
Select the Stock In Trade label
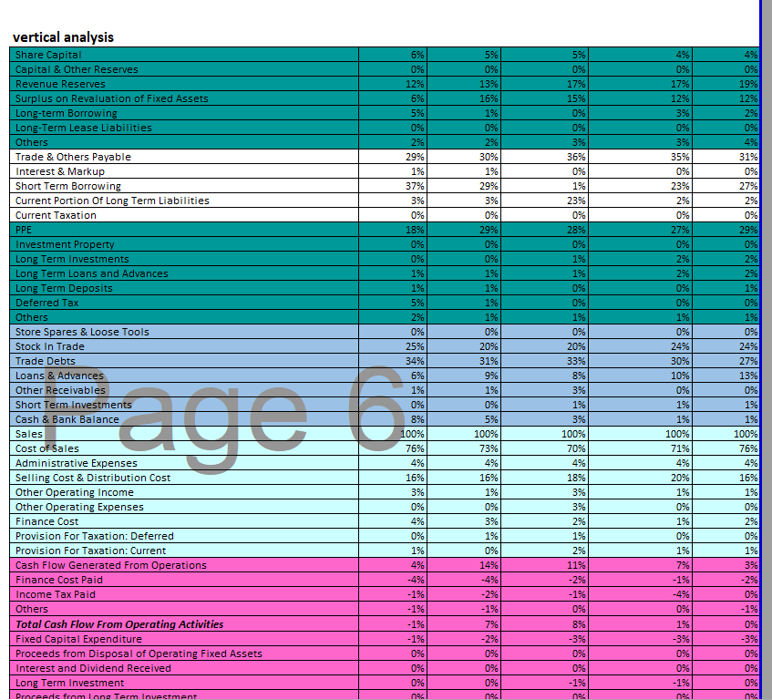49,346
